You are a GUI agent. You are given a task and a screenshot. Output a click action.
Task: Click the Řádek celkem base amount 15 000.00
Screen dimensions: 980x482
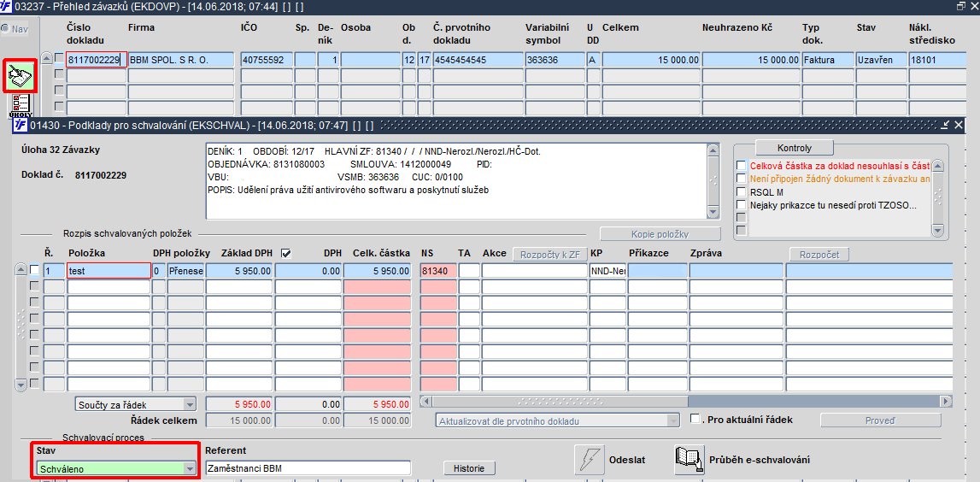click(239, 420)
